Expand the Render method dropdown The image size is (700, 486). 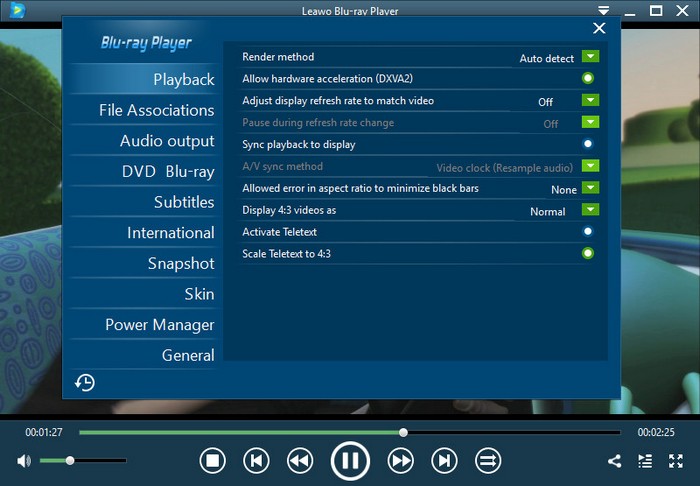[x=590, y=57]
